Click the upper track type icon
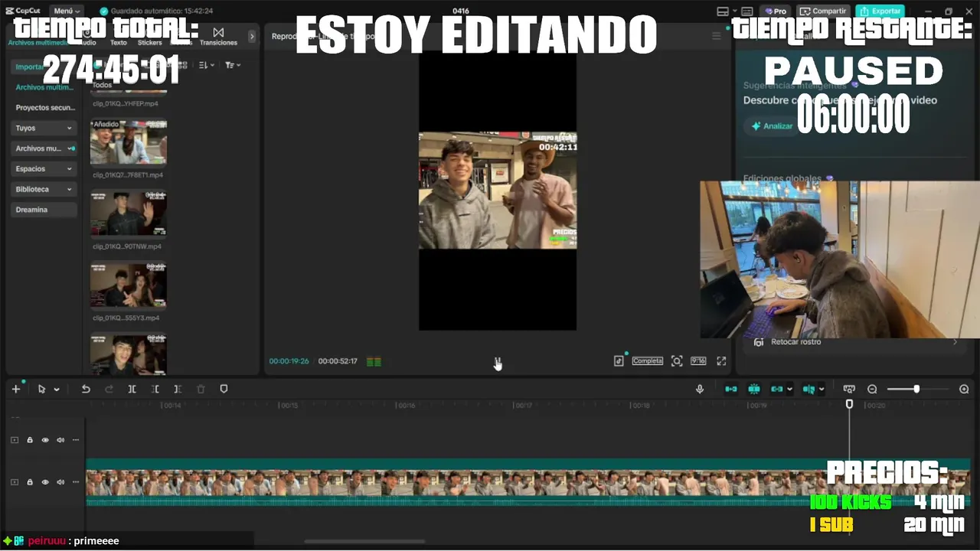Image resolution: width=980 pixels, height=551 pixels. coord(14,440)
